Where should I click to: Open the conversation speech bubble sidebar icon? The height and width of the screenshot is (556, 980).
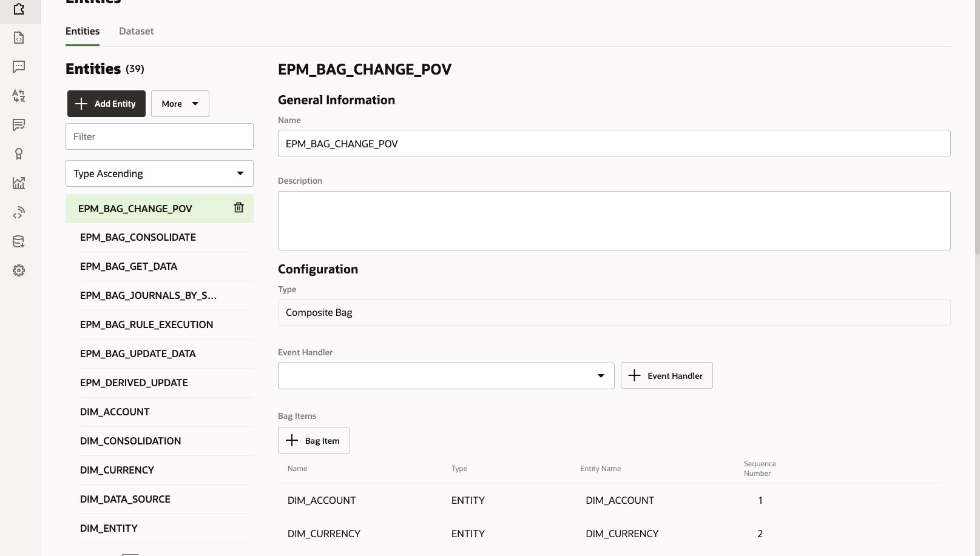19,67
